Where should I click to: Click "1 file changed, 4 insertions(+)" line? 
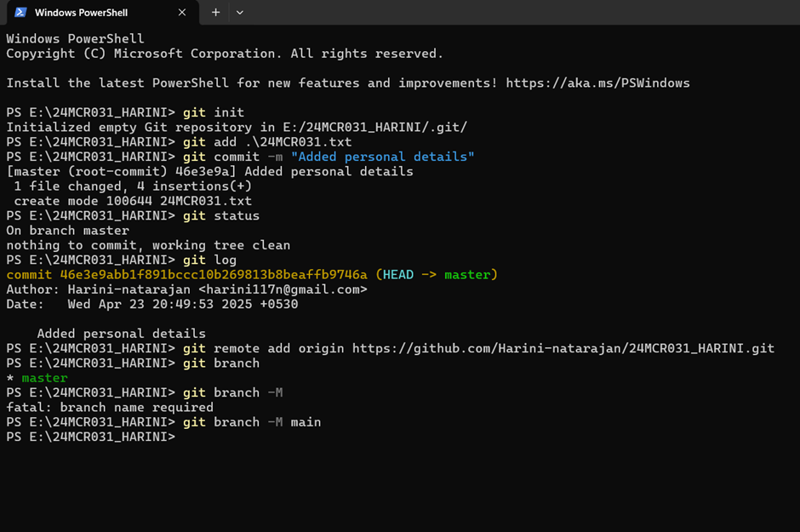point(133,186)
